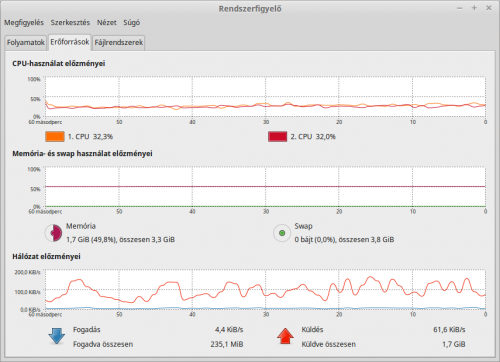Click the red Küldés upload arrow icon
This screenshot has height=362, width=500.
[285, 336]
